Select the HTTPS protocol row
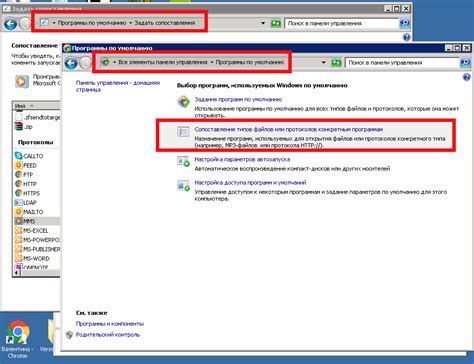This screenshot has height=364, width=474. (x=37, y=193)
